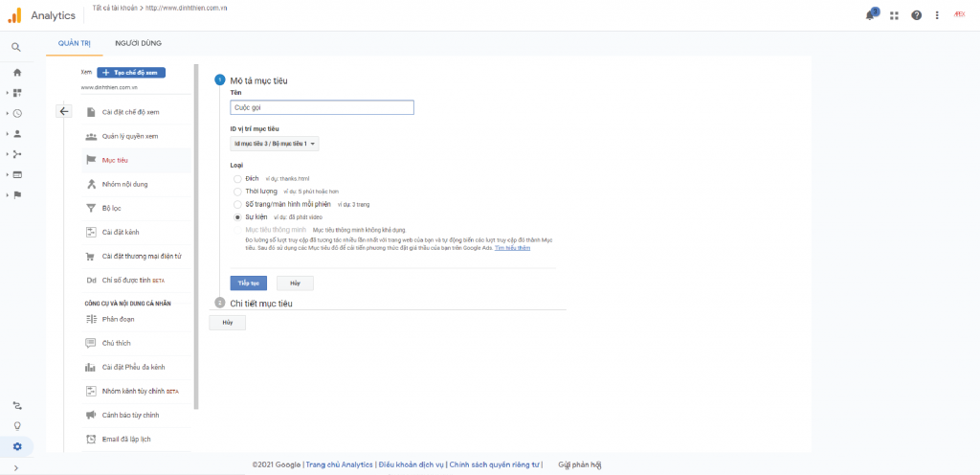
Task: Expand the sidebar with bottom chevron
Action: (16, 467)
